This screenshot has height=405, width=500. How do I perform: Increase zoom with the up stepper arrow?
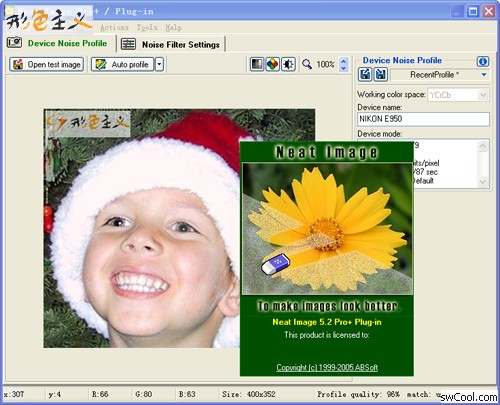point(343,61)
